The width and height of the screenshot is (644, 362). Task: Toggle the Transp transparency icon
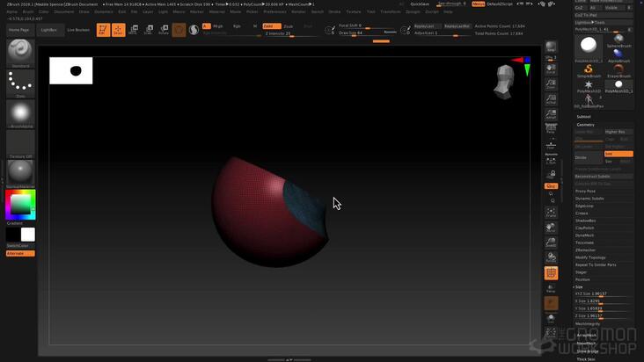point(551,288)
